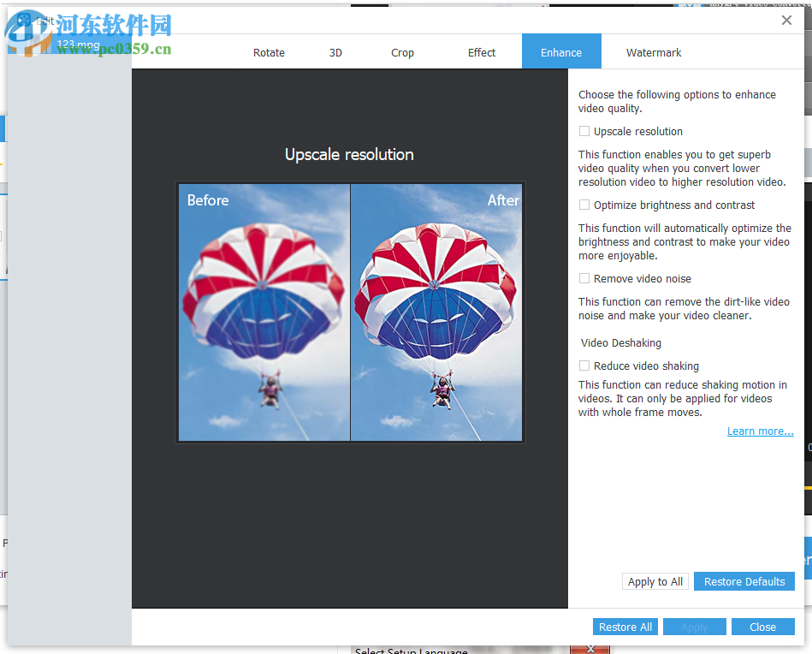Screen dimensions: 812x654
Task: Check Reduce video shaking under Video Deshaking
Action: [x=584, y=366]
